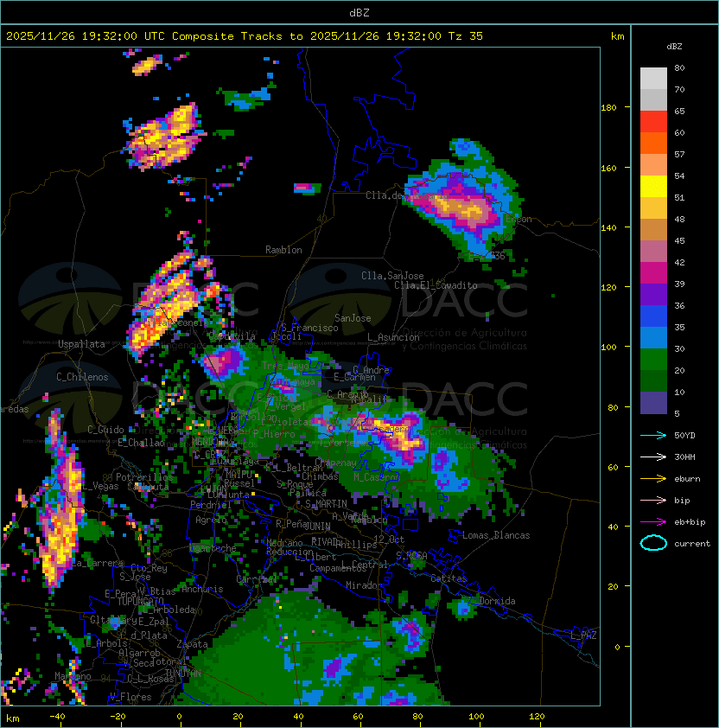Click the 'dBZ' heading above the color scale
This screenshot has width=719, height=728.
(674, 47)
